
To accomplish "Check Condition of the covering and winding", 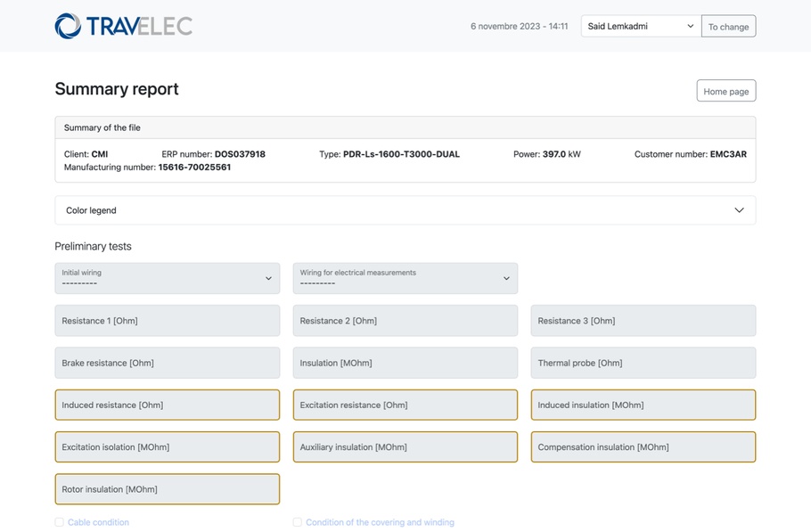I will tap(298, 522).
